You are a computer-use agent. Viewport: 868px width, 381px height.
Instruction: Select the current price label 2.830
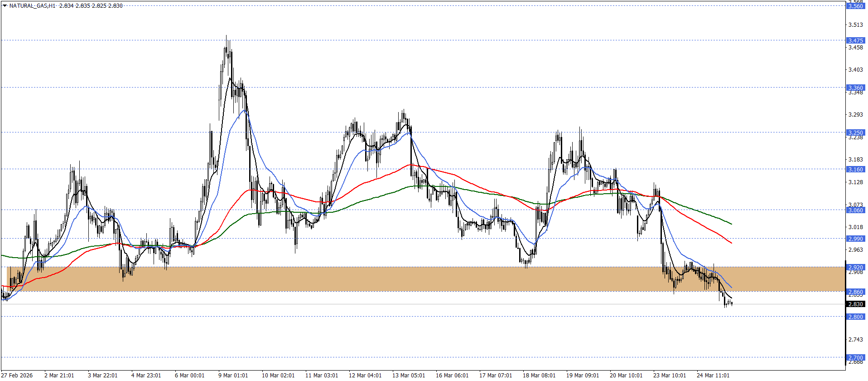855,304
